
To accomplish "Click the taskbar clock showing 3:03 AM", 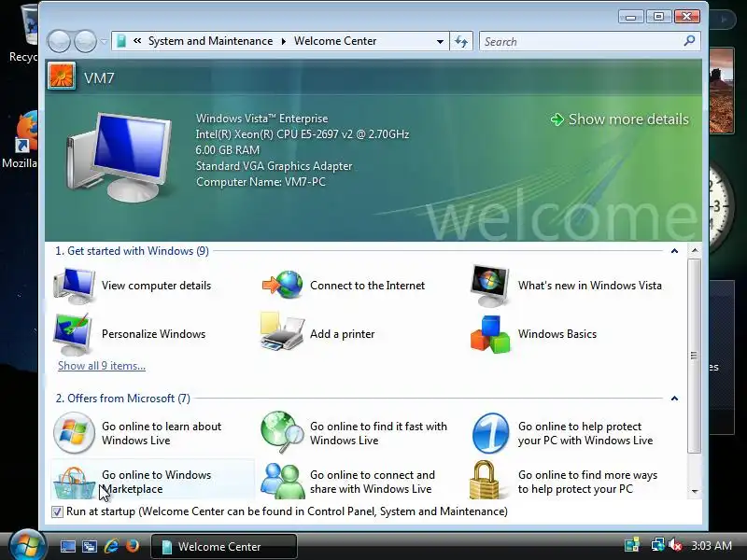I will (712, 545).
